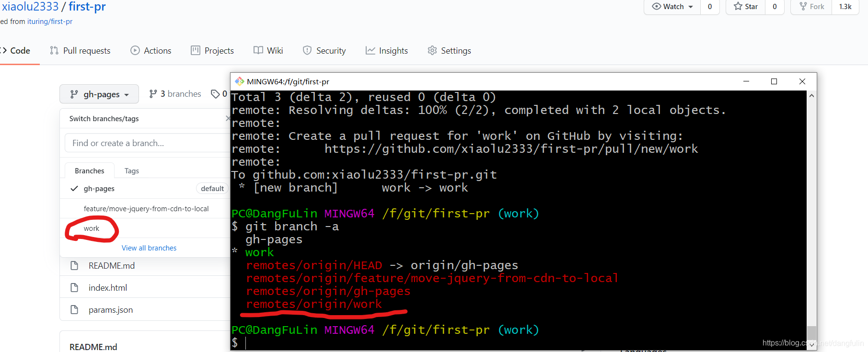868x352 pixels.
Task: Click the tags icon
Action: click(x=215, y=94)
